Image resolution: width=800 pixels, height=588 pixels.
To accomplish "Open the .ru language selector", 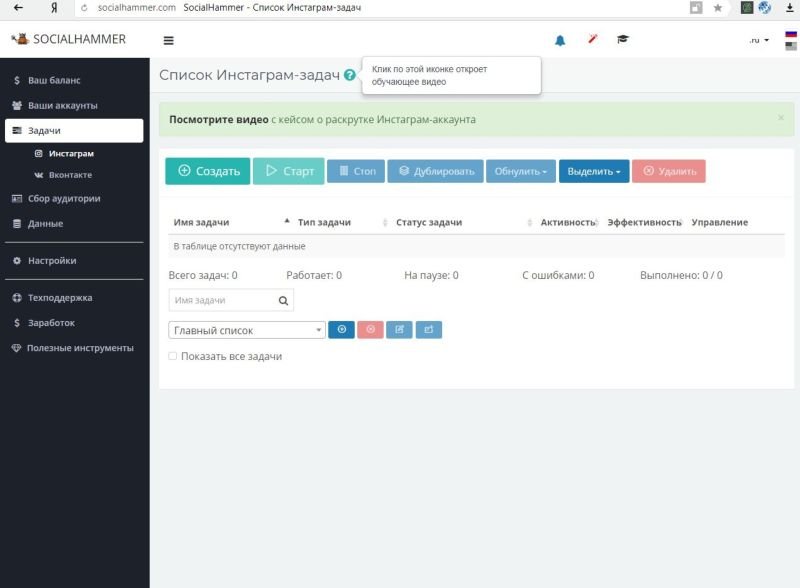I will pos(759,40).
